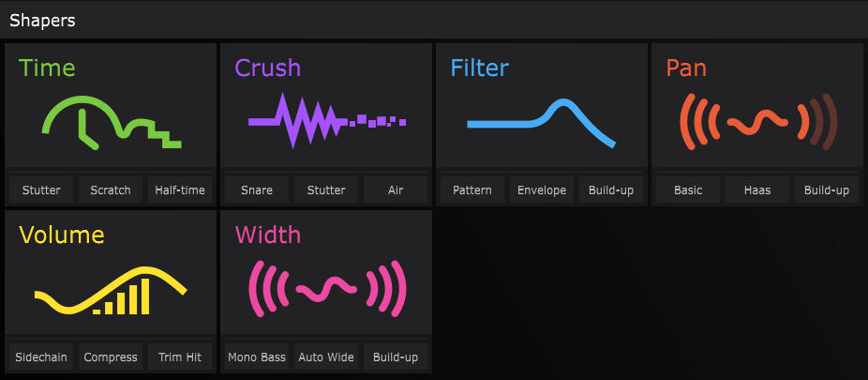Load the Compress preset under Volume
This screenshot has height=380, width=868.
[x=111, y=357]
